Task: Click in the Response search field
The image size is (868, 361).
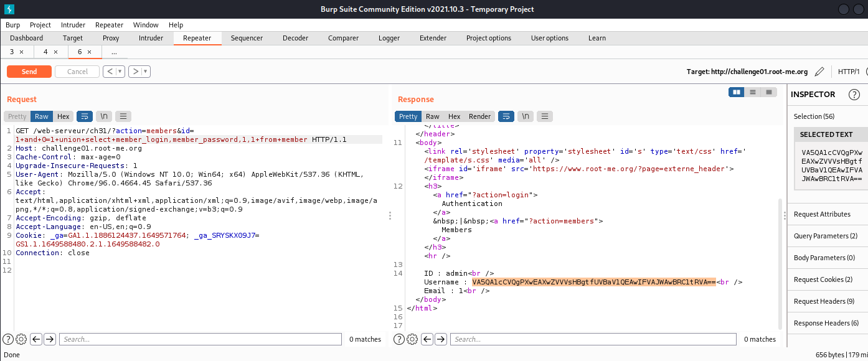Action: [x=595, y=339]
